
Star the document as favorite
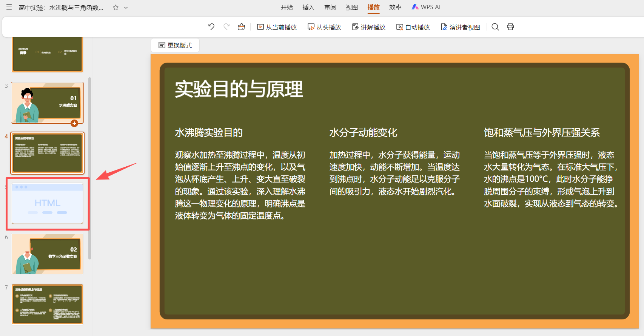116,8
